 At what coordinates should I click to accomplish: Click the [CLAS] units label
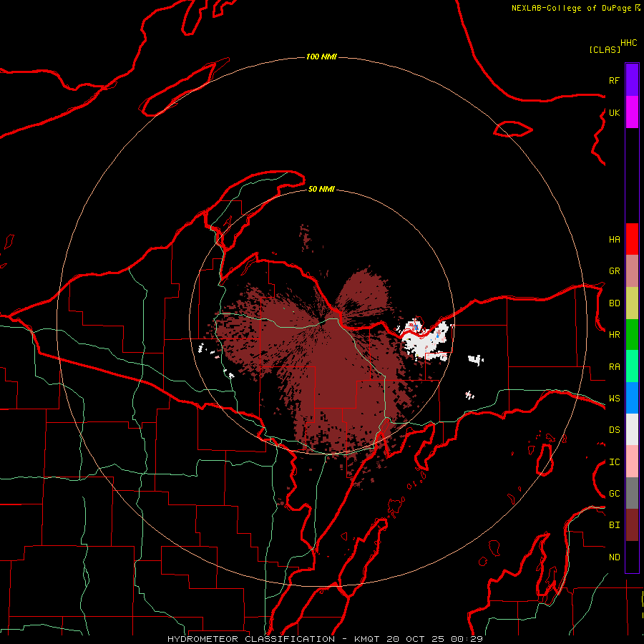tap(605, 49)
